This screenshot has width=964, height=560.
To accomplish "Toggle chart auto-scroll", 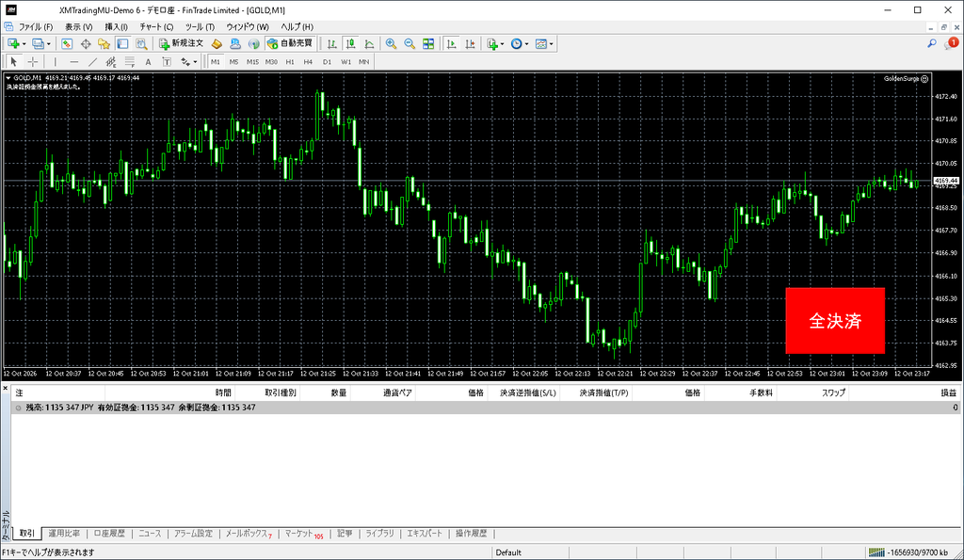I will pyautogui.click(x=451, y=43).
